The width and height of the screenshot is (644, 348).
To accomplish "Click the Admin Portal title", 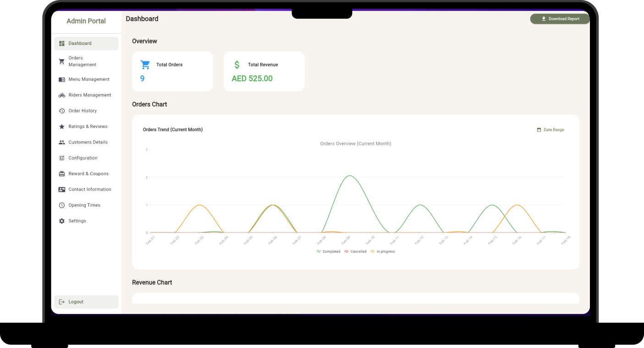I will pyautogui.click(x=86, y=21).
